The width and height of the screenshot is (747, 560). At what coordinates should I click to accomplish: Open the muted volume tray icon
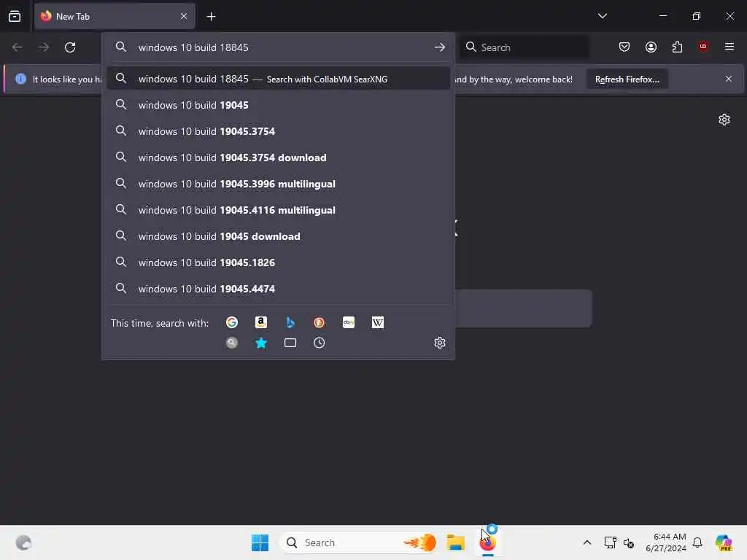(629, 542)
